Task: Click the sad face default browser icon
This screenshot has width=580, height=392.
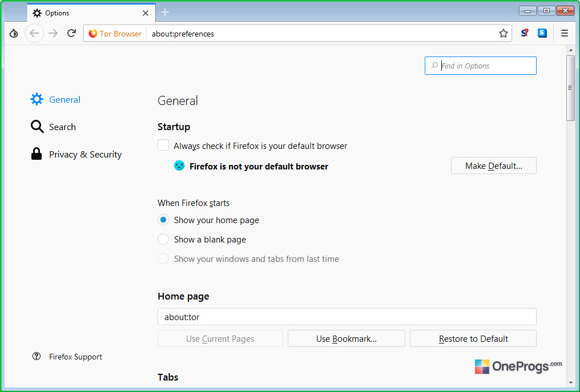Action: (x=179, y=165)
